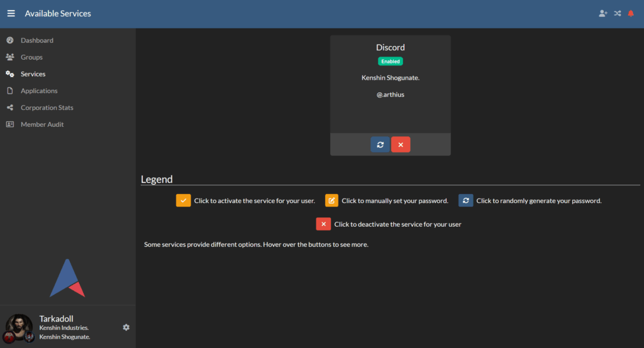644x348 pixels.
Task: Click the blue and red arrow logo
Action: tap(67, 278)
